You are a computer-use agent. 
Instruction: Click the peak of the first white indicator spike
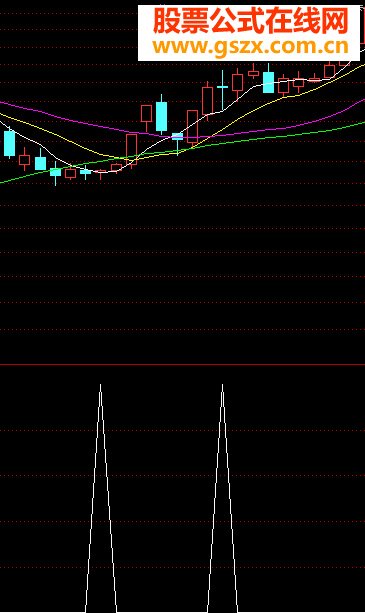100,385
